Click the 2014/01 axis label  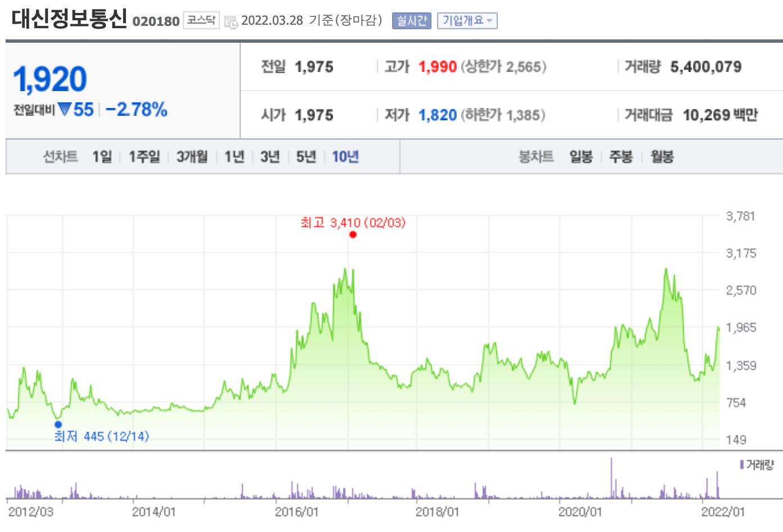click(x=154, y=512)
